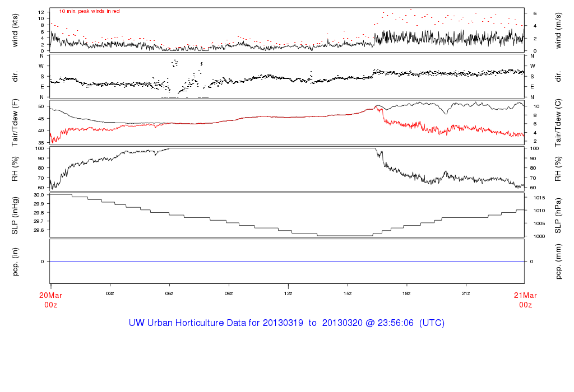Click the '12z' time axis tick label
Screen dimensions: 574x392
click(x=288, y=293)
